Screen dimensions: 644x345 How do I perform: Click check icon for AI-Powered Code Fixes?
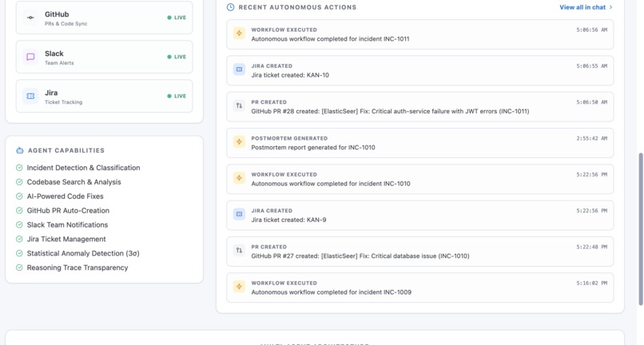pyautogui.click(x=19, y=196)
